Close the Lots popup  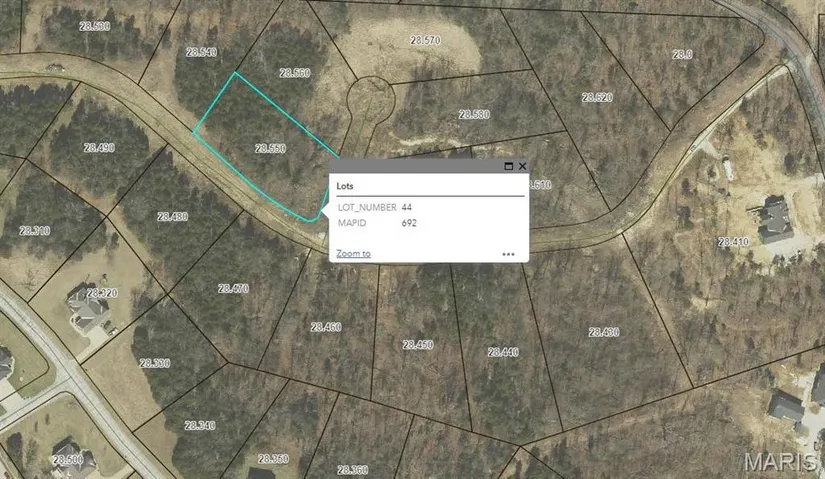pyautogui.click(x=522, y=166)
